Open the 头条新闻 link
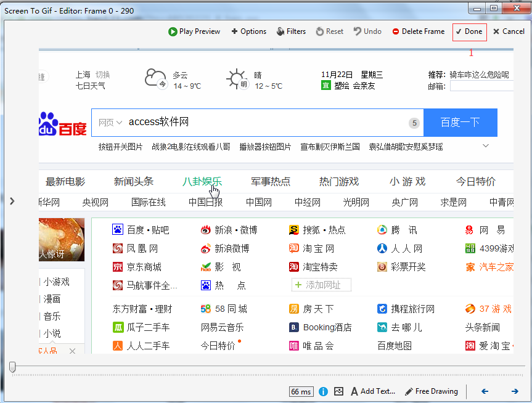532x403 pixels. (483, 327)
